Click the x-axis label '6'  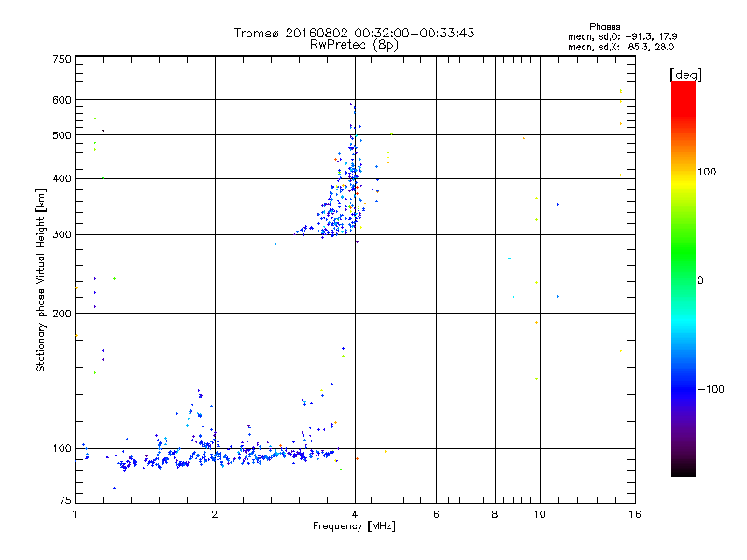436,514
